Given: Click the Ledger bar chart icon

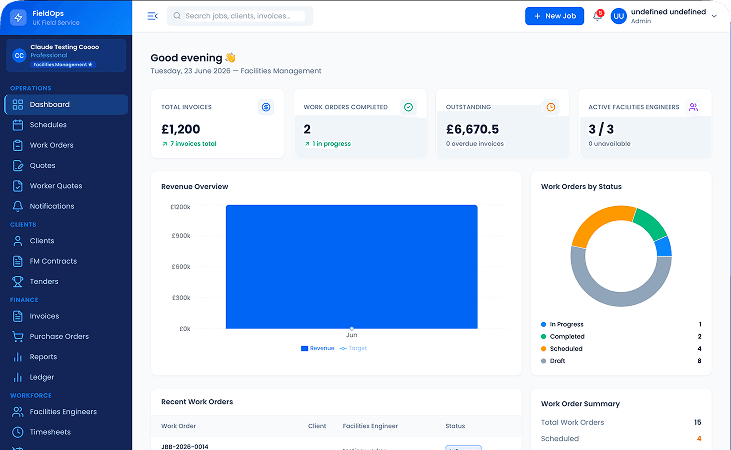Looking at the screenshot, I should [18, 377].
